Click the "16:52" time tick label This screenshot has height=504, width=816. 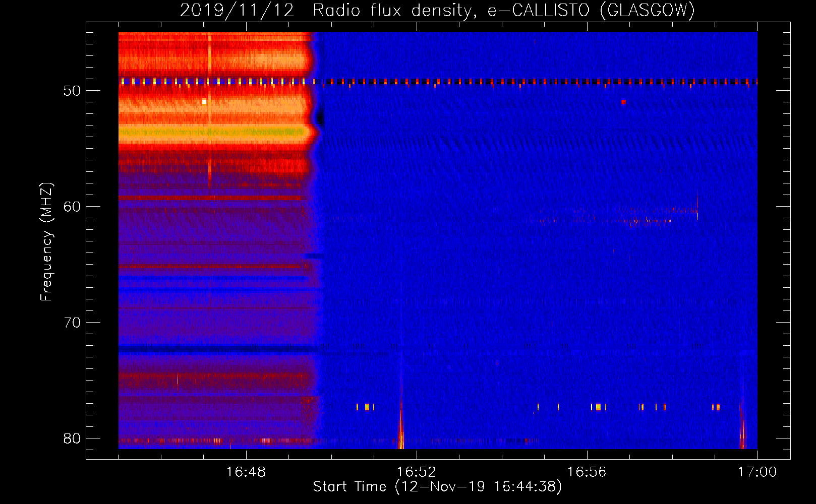pos(417,472)
